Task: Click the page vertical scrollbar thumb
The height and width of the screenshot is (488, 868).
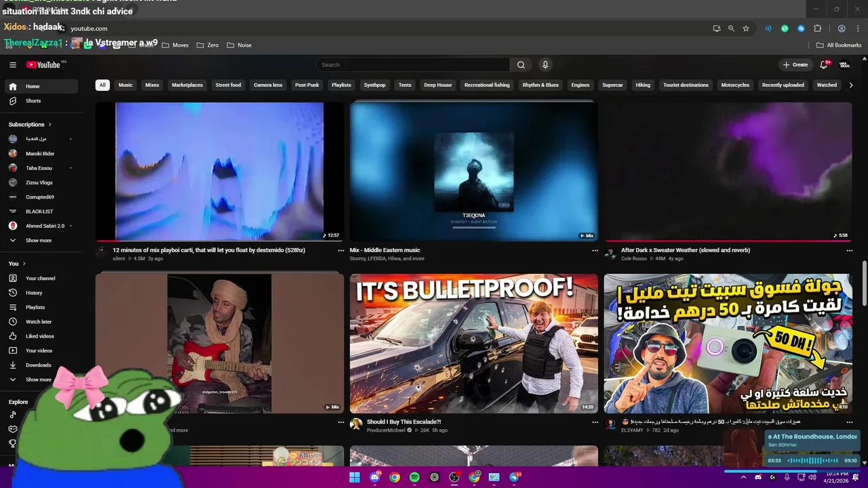Action: click(864, 283)
